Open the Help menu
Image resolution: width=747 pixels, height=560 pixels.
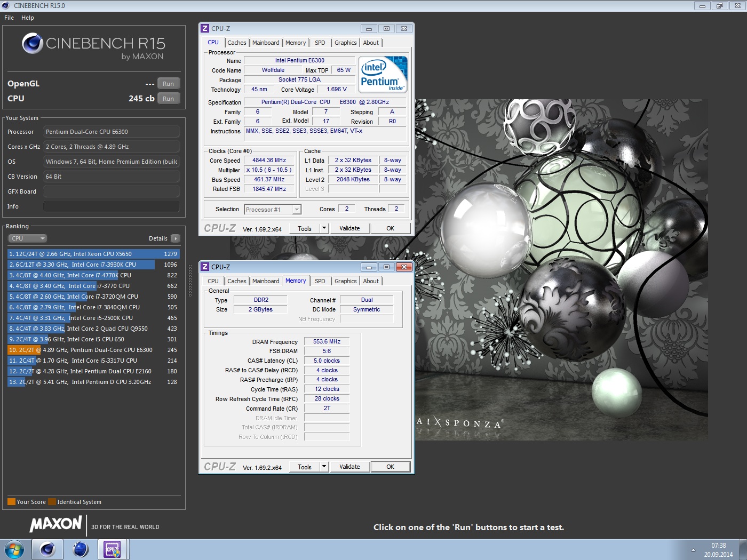point(28,18)
